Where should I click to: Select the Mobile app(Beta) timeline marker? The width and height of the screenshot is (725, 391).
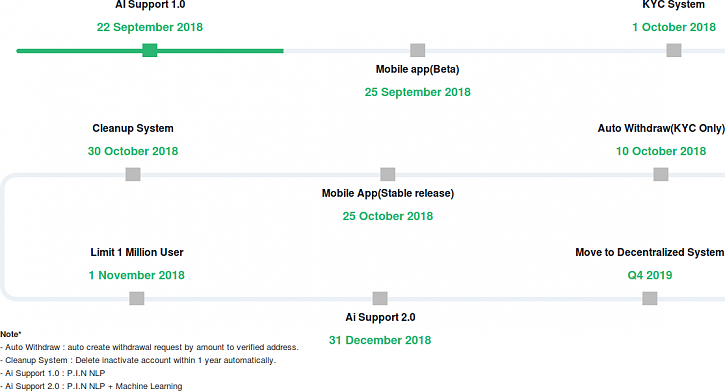pyautogui.click(x=418, y=50)
